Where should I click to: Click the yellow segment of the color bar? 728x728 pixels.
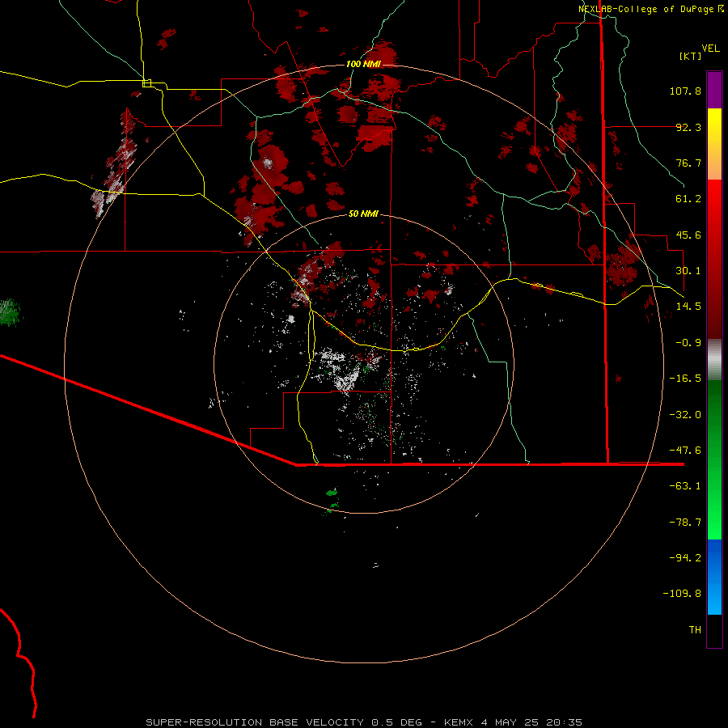pos(714,144)
